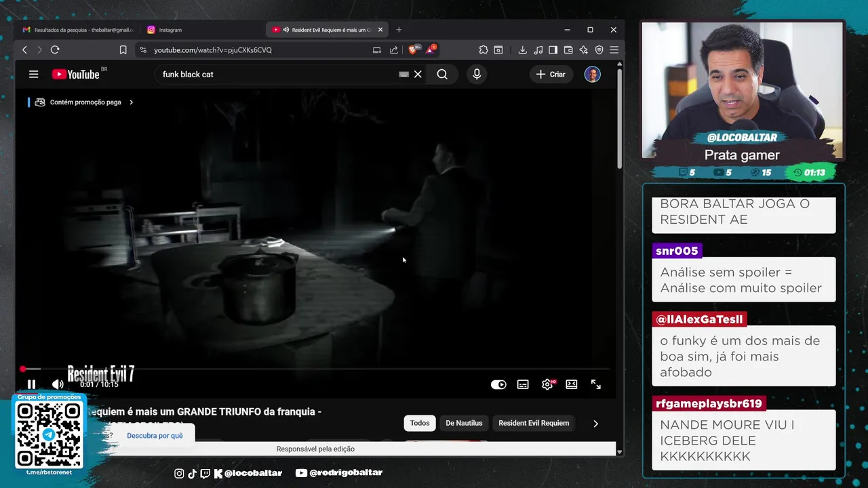Screen dimensions: 868x488
Task: Click the '0:01 / 10:15' time display
Action: coord(100,384)
